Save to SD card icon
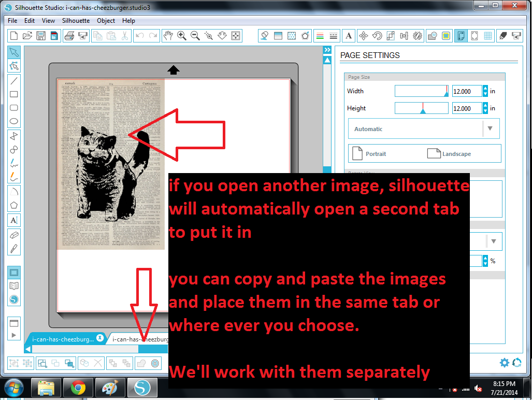The height and width of the screenshot is (400, 532). 54,36
